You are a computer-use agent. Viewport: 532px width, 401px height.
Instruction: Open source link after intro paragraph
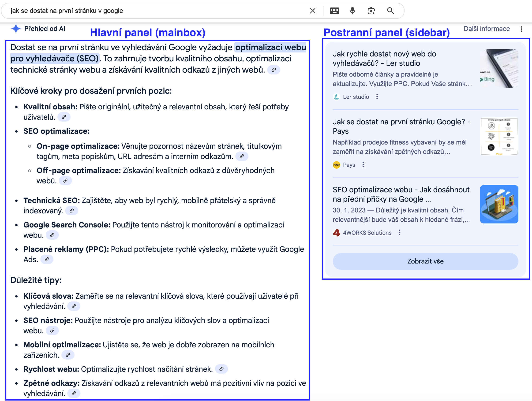click(273, 70)
